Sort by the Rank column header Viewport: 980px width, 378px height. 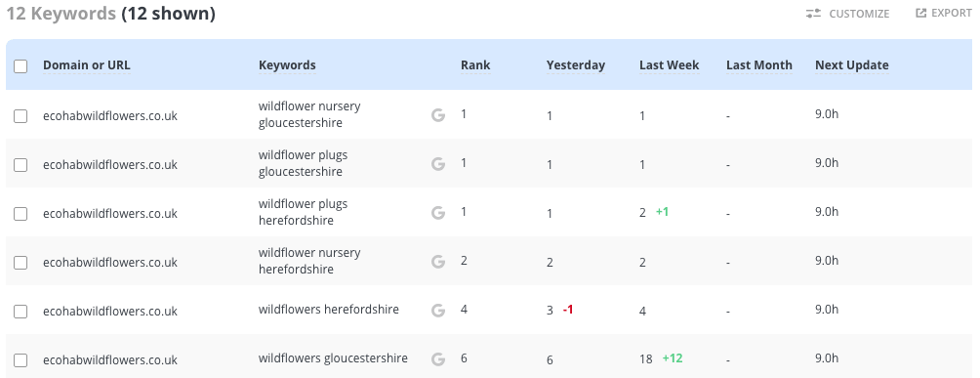pyautogui.click(x=475, y=65)
